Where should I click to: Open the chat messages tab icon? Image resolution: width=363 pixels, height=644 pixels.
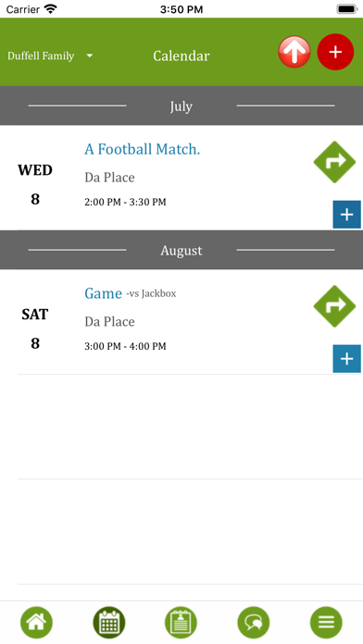tap(254, 623)
